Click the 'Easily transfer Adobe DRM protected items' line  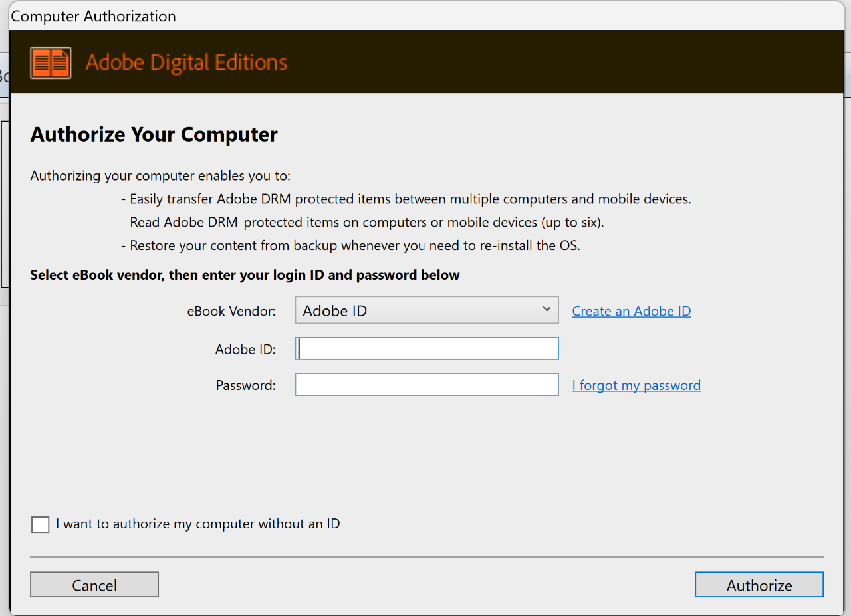(x=406, y=199)
